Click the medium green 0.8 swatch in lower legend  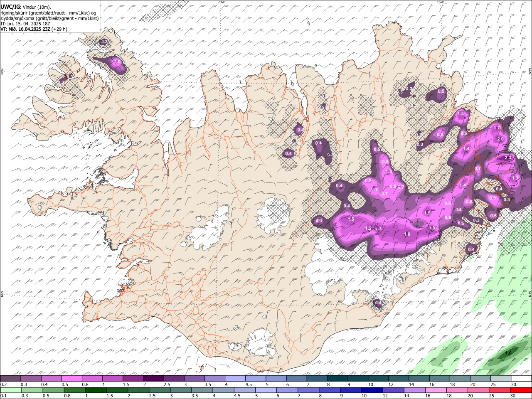click(74, 390)
